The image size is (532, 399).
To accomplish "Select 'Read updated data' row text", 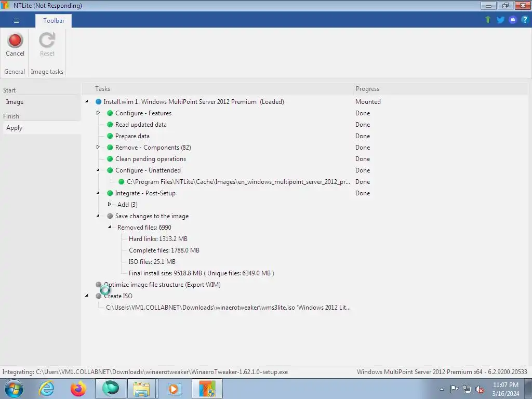I will coord(141,125).
